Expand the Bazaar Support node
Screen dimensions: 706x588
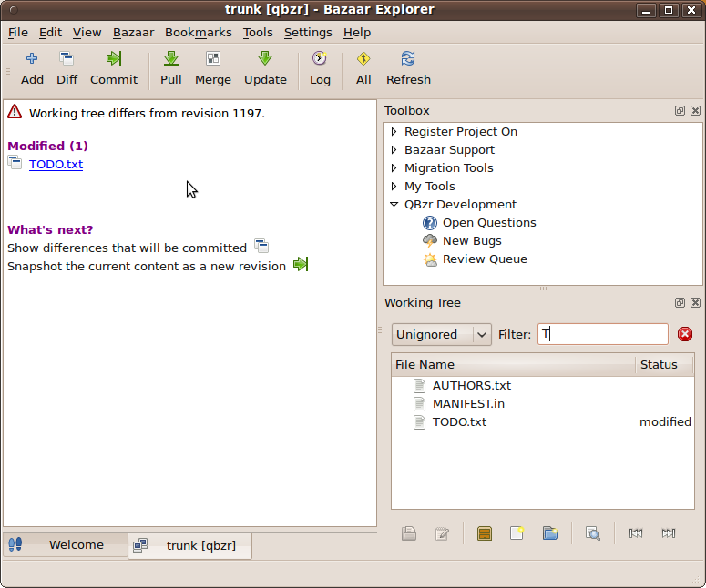click(394, 150)
